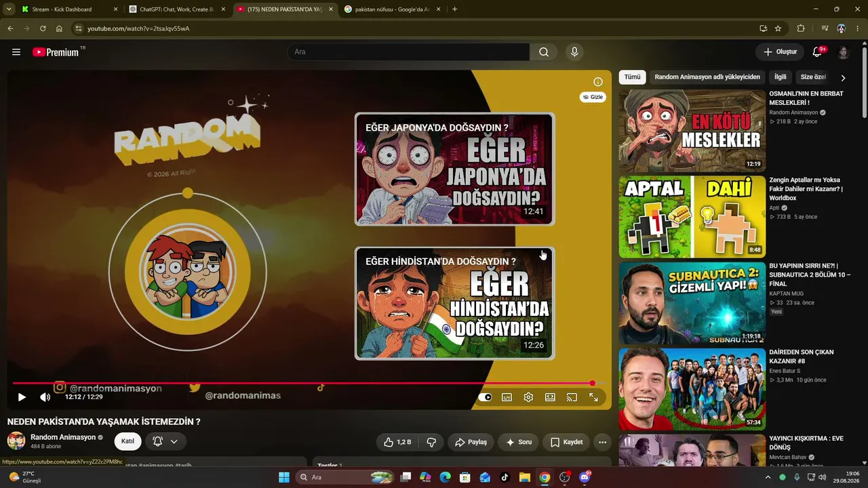This screenshot has width=868, height=488.
Task: Open the Aptal Dahi Worldbox video thumbnail
Action: tap(692, 217)
